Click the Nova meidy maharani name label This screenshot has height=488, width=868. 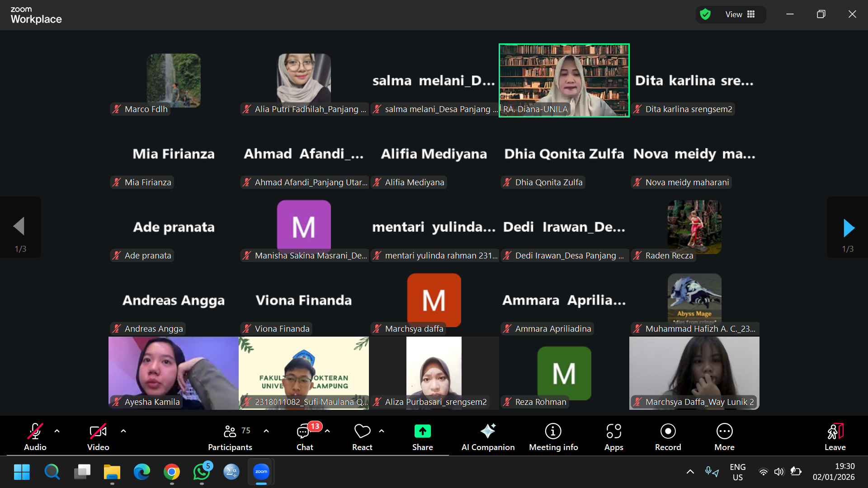coord(681,182)
